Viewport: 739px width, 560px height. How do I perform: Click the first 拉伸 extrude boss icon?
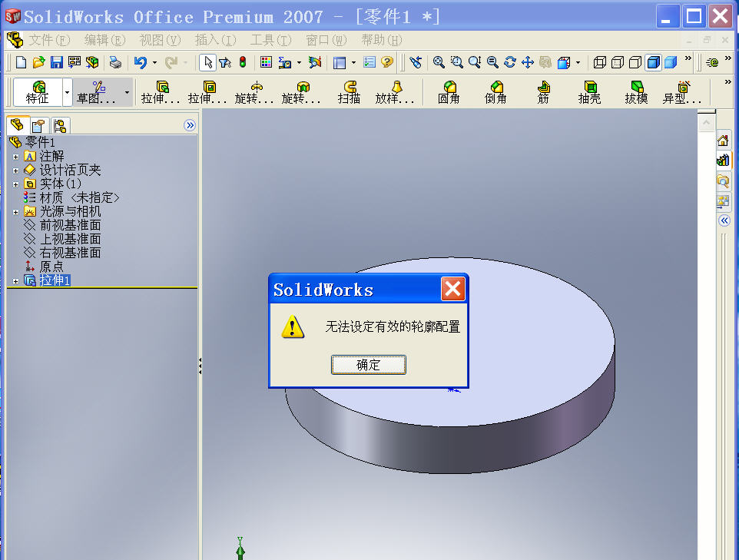(x=161, y=92)
